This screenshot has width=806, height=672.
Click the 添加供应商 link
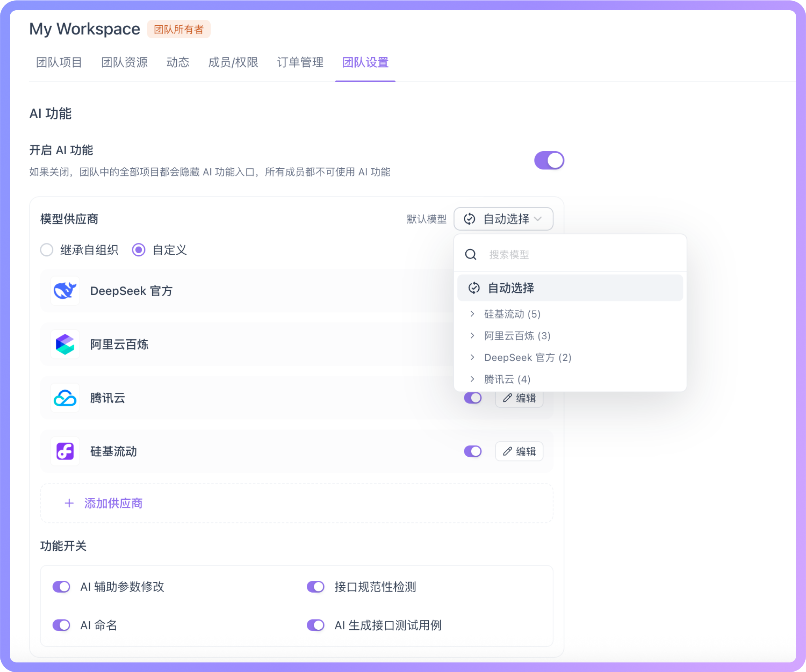[x=113, y=503]
